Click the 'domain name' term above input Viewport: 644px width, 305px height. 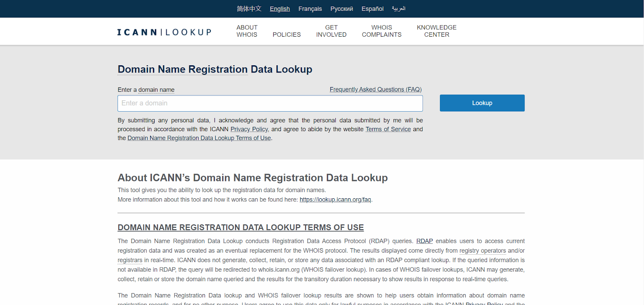click(156, 90)
